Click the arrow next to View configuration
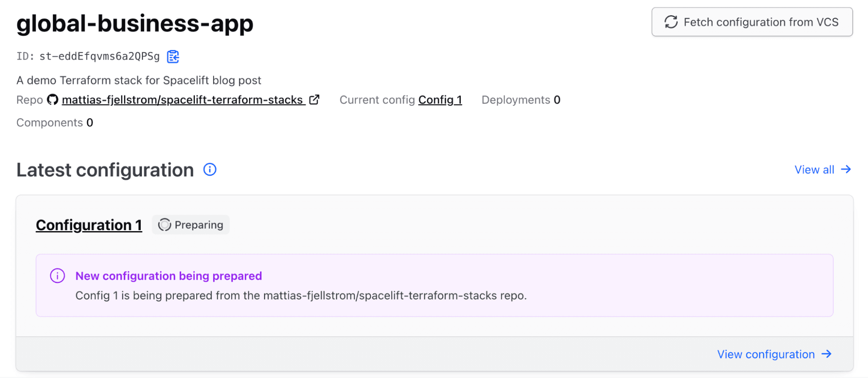 pyautogui.click(x=827, y=354)
